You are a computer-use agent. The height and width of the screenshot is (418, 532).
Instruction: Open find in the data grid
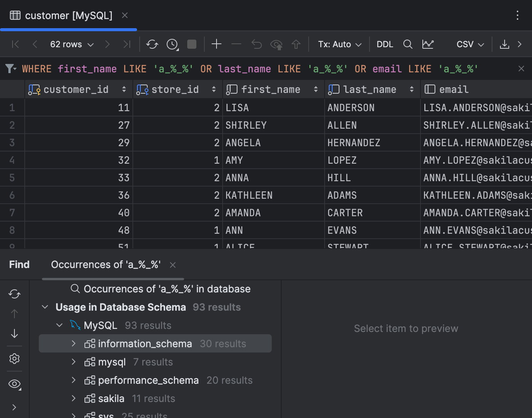coord(408,44)
